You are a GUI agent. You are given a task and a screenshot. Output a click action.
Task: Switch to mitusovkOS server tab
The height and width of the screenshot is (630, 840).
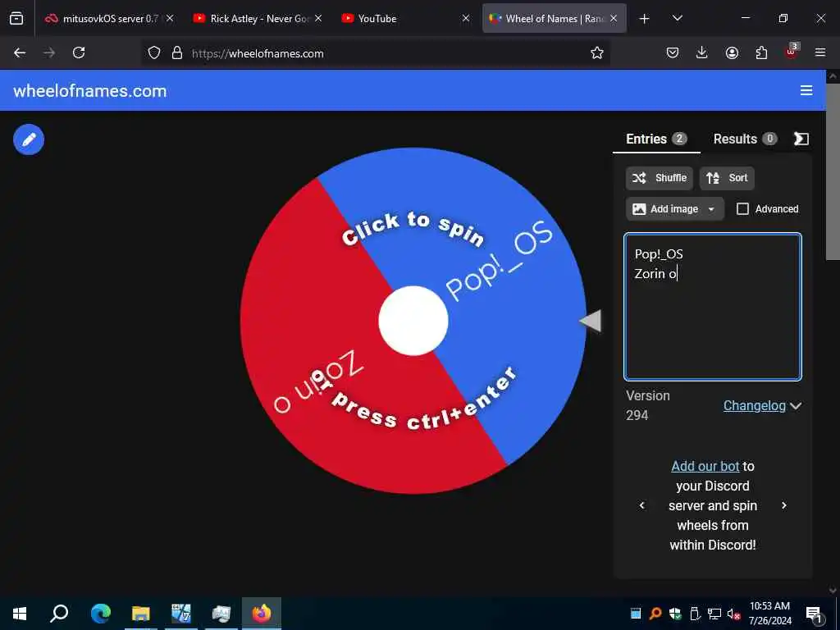(111, 18)
